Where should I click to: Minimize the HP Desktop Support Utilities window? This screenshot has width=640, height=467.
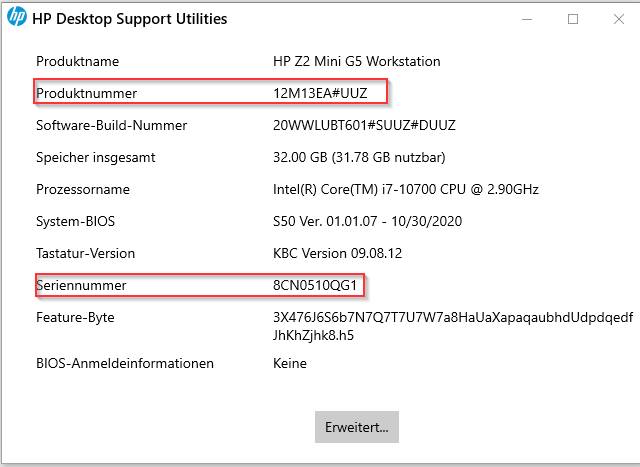[527, 19]
